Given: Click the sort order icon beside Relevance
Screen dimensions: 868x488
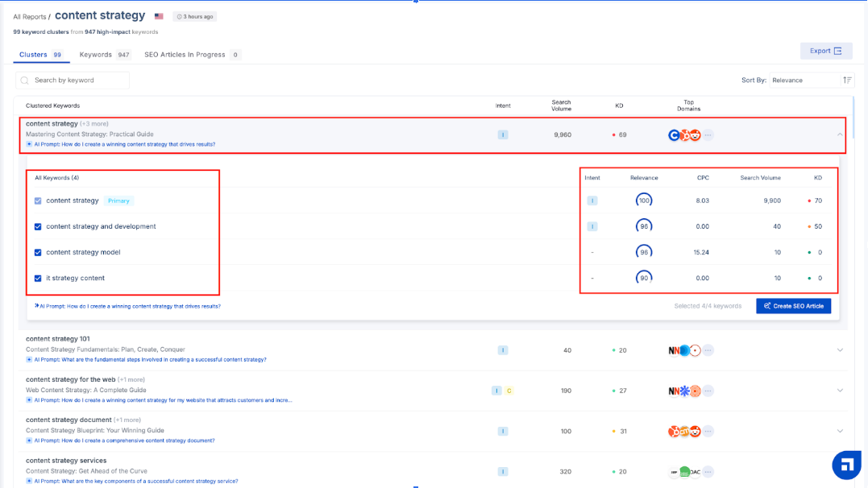Looking at the screenshot, I should click(847, 80).
